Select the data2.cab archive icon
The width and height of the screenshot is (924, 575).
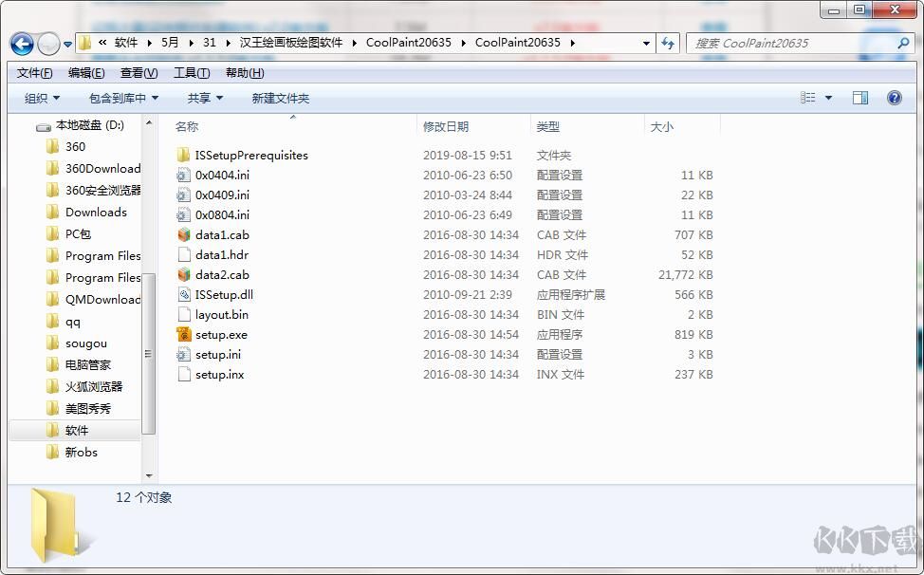[184, 275]
